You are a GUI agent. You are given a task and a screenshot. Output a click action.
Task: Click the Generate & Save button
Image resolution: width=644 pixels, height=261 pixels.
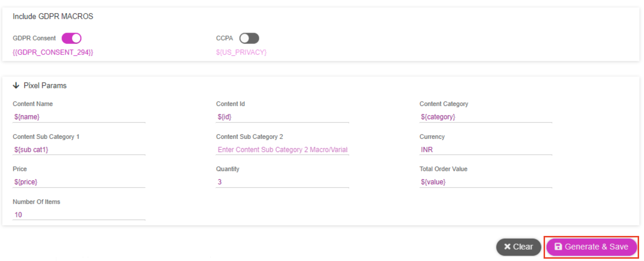(x=591, y=247)
